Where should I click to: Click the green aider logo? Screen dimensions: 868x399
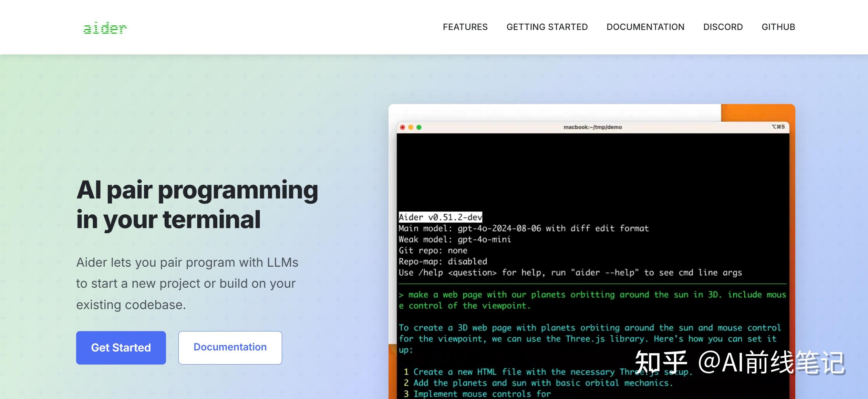pos(105,28)
